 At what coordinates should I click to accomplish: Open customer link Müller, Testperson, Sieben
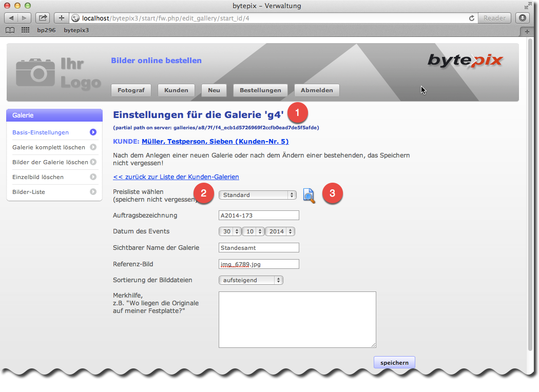coord(215,142)
